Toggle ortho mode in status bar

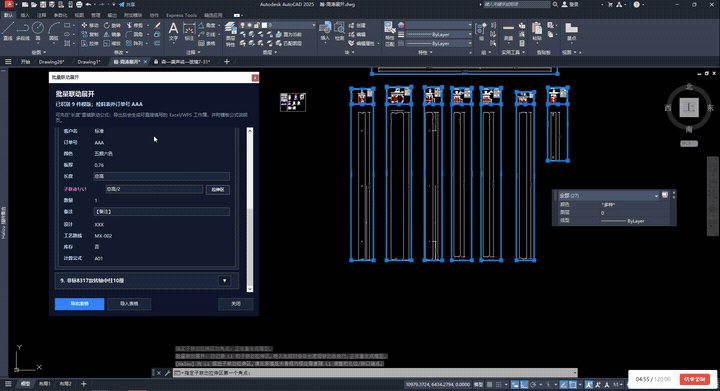(524, 385)
